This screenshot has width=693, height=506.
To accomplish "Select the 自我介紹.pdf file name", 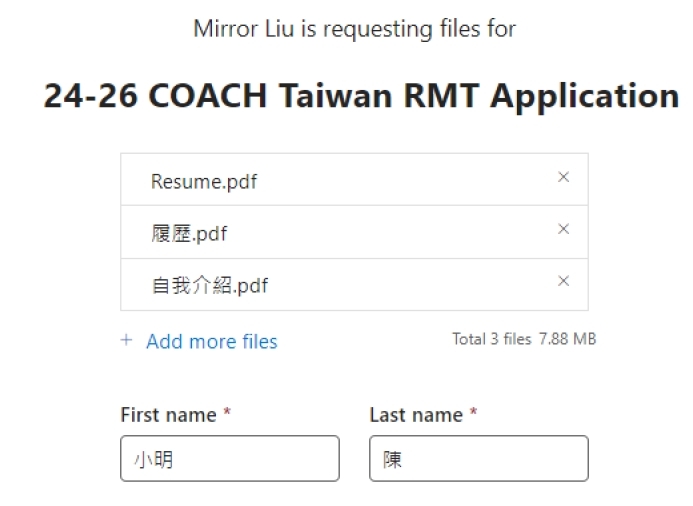I will coord(210,285).
